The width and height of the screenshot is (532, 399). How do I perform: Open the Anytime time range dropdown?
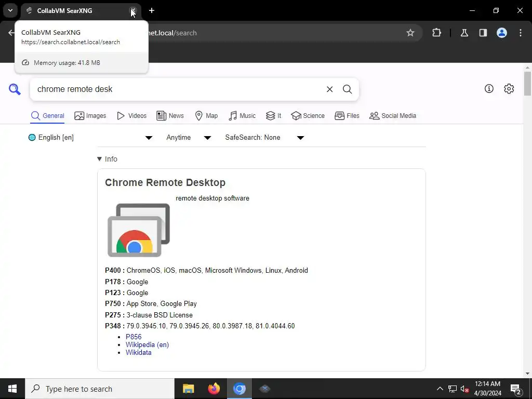pyautogui.click(x=188, y=137)
